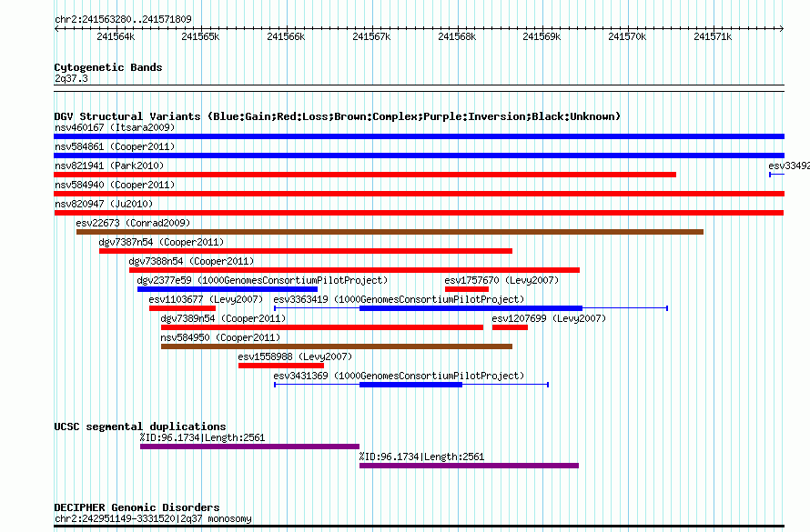The image size is (810, 532).
Task: Click the dgv7389n54 (Cooper2011) red bar
Action: 322,327
